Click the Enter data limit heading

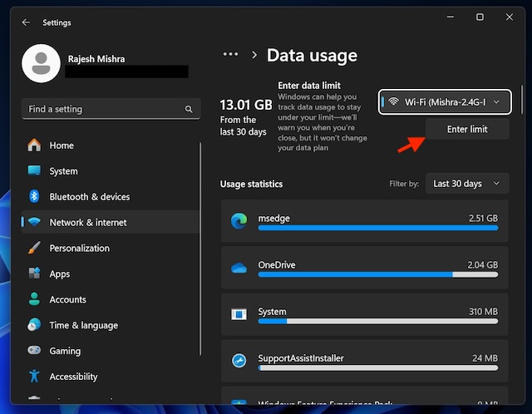coord(309,86)
